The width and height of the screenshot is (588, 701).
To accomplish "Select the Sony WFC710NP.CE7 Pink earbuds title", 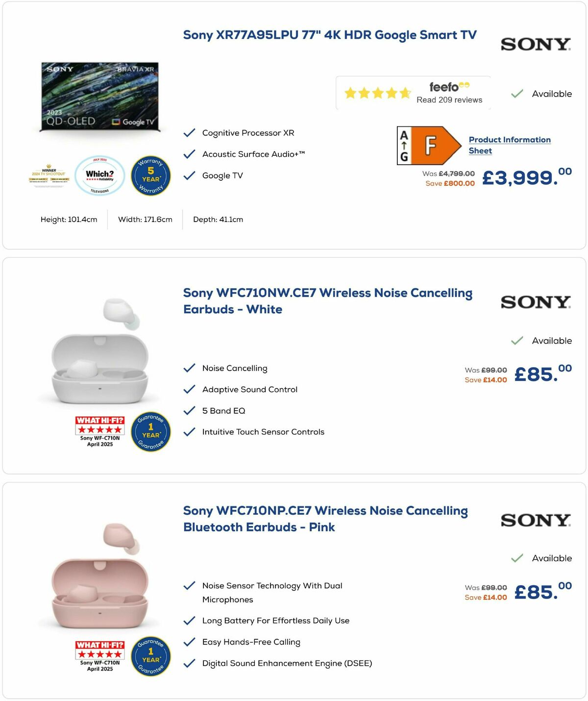I will (325, 519).
